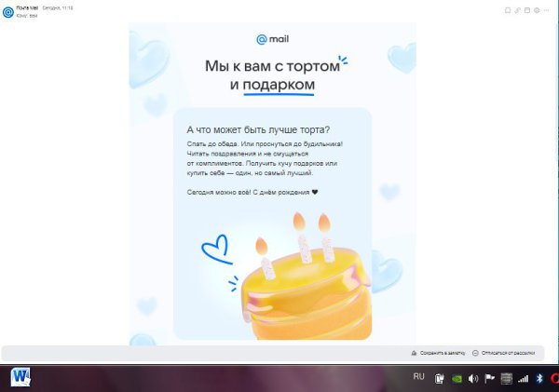
Task: Click the NVIDIA tray icon
Action: [x=457, y=378]
